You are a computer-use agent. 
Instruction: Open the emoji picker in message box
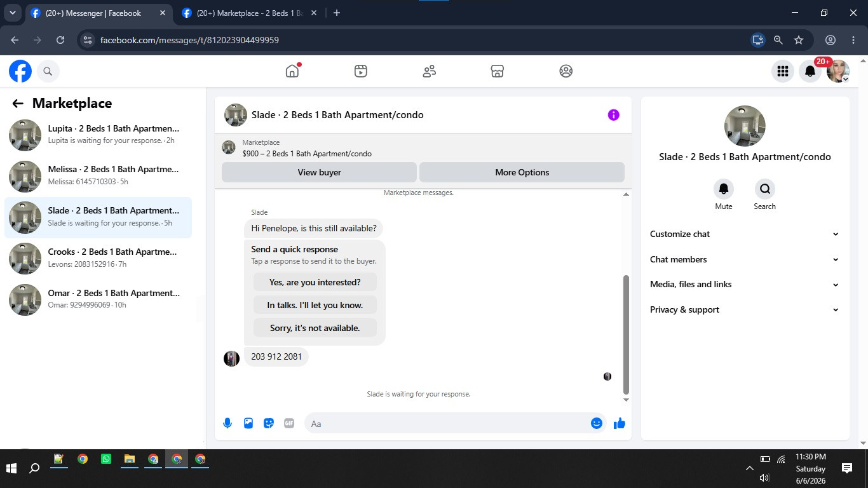[597, 423]
